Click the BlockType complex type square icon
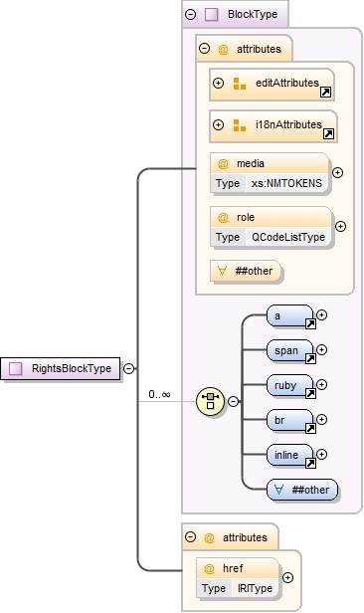364x613 pixels. (212, 15)
